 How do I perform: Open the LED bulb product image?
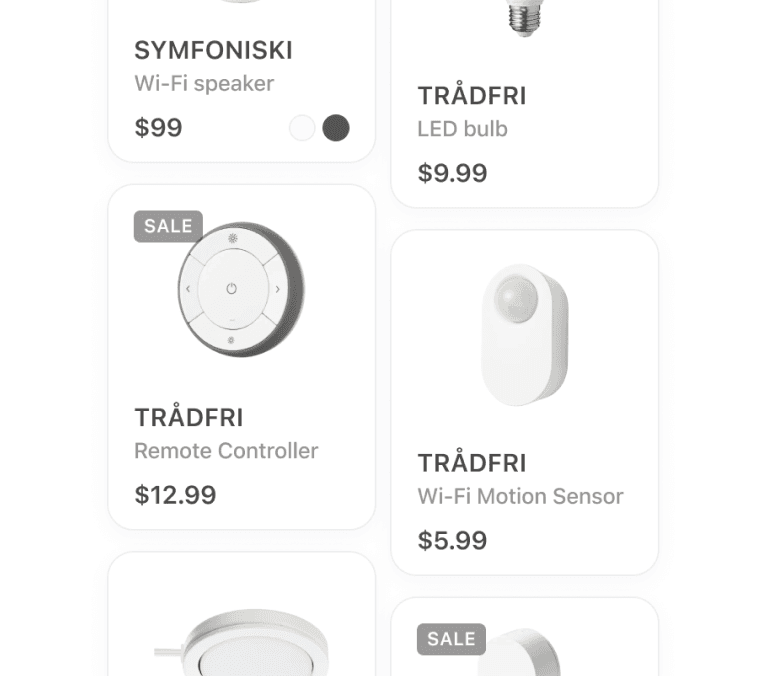tap(525, 18)
